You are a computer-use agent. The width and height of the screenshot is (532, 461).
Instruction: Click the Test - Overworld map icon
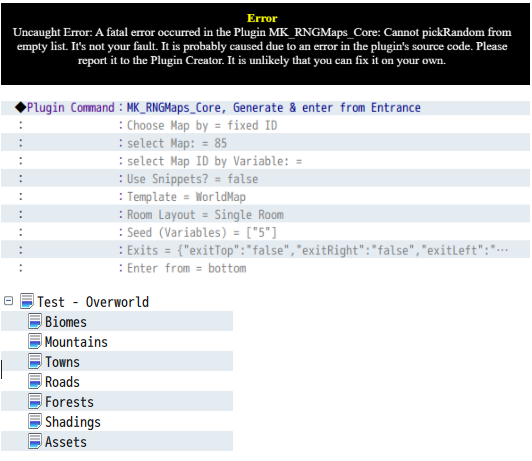pos(27,301)
